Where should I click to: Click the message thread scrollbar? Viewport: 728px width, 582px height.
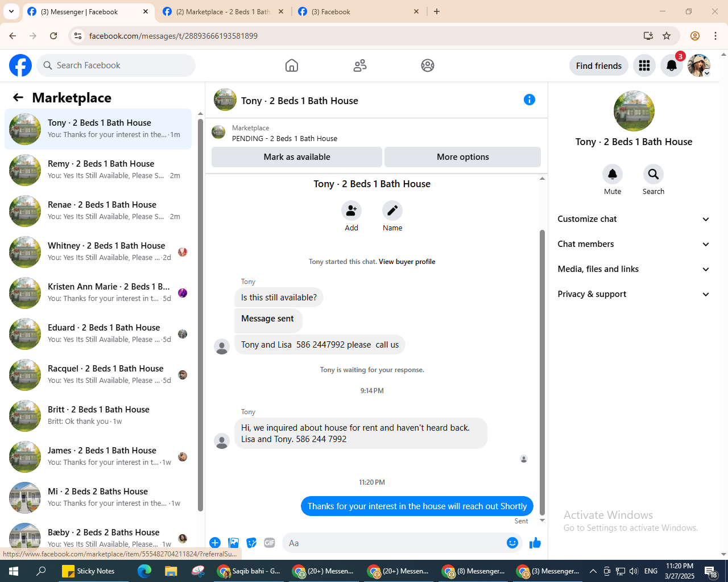542,372
